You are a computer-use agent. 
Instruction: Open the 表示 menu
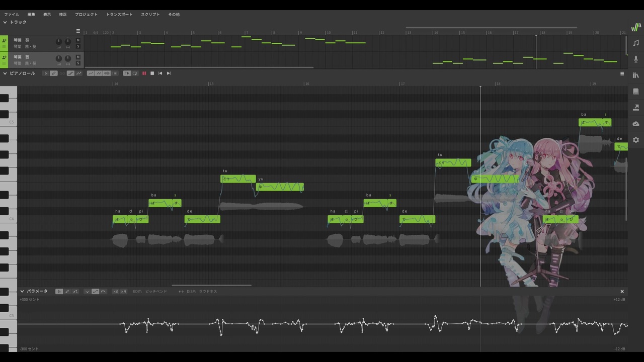pos(47,15)
